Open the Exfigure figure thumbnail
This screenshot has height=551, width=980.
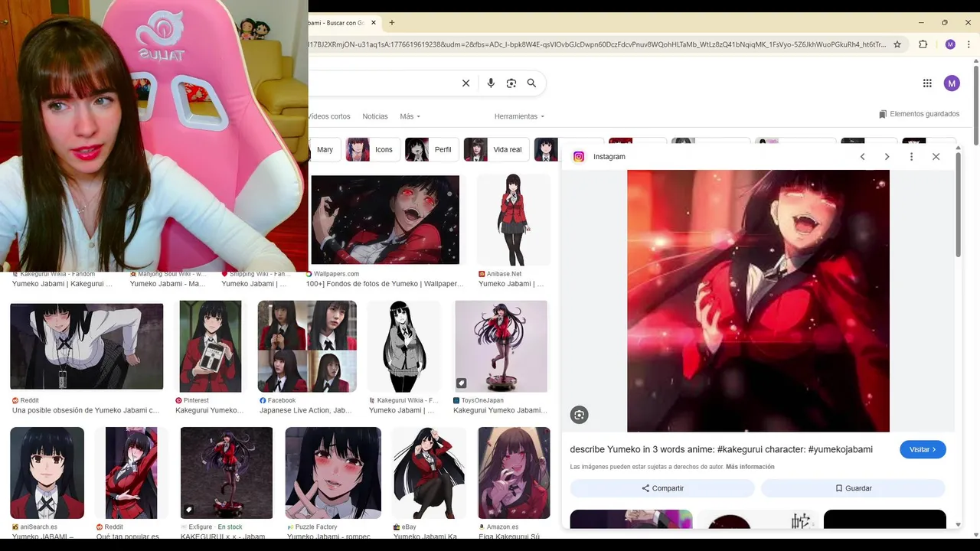(x=227, y=473)
